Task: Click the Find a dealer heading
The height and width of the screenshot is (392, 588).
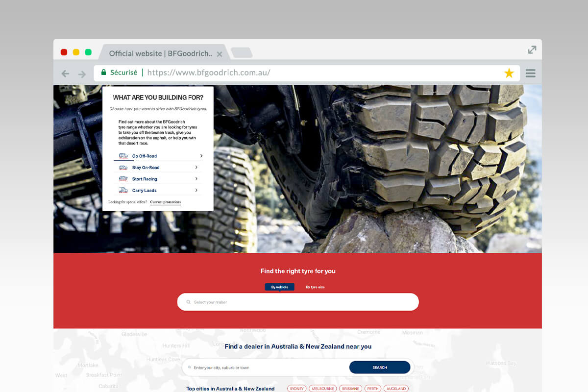Action: pyautogui.click(x=298, y=346)
